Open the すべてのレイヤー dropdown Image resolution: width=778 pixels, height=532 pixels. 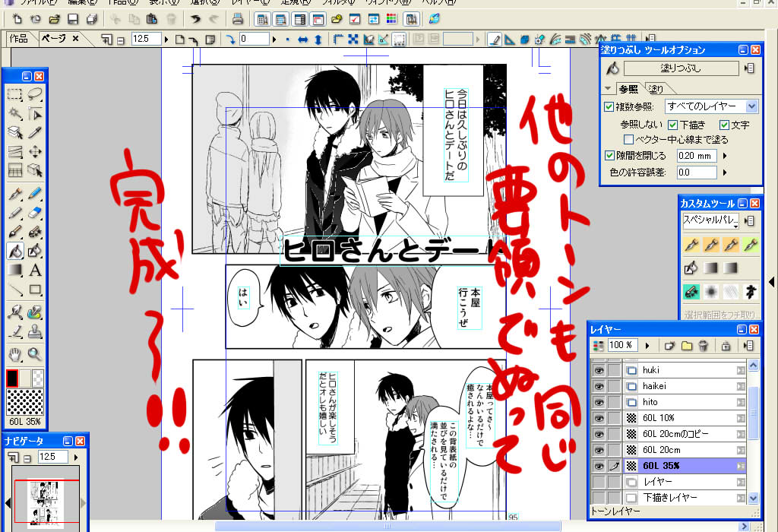tap(711, 106)
